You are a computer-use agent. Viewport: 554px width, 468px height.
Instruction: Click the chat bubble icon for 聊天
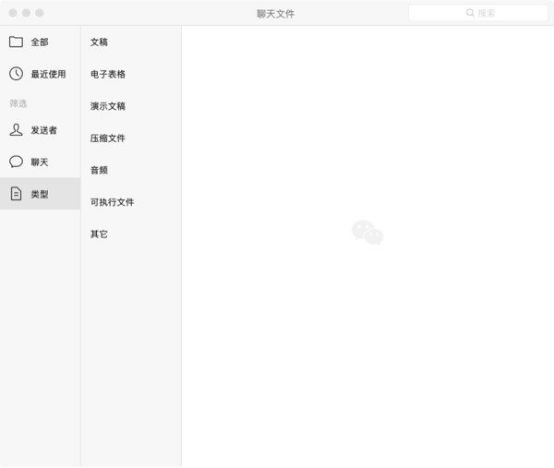[x=16, y=161]
